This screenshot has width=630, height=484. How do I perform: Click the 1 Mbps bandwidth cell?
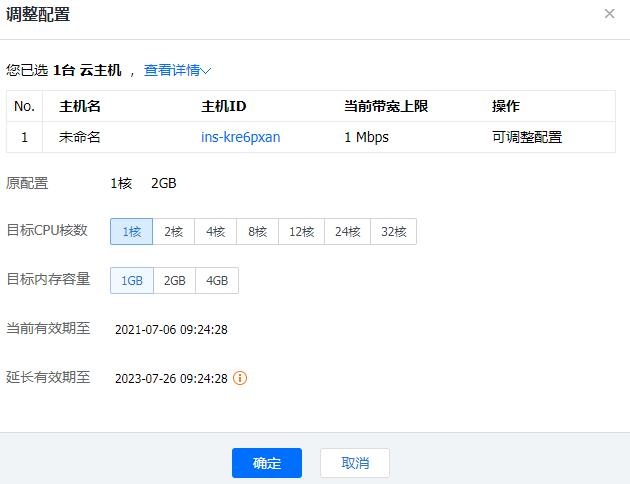[366, 137]
